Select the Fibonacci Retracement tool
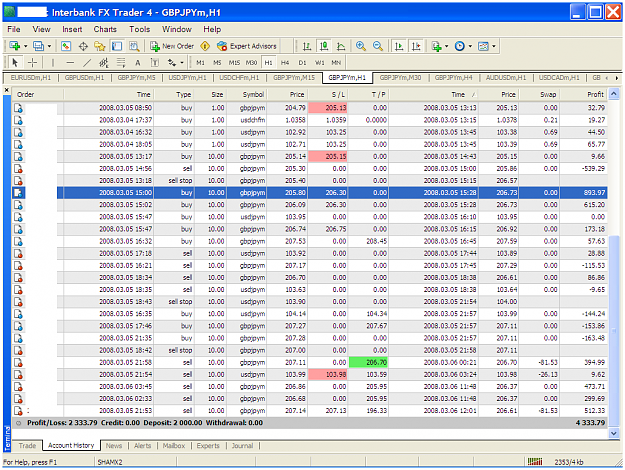625x470 pixels. pyautogui.click(x=121, y=63)
